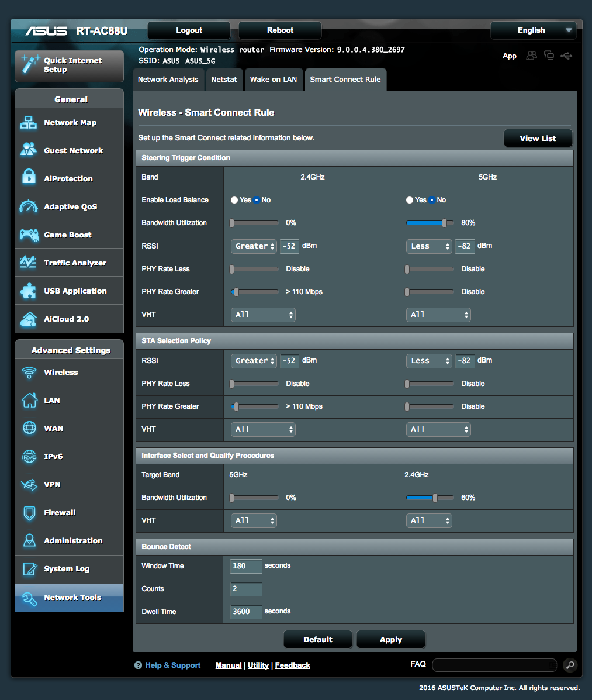Viewport: 592px width, 700px height.
Task: Open AiProtection via its padlock icon
Action: (x=28, y=178)
